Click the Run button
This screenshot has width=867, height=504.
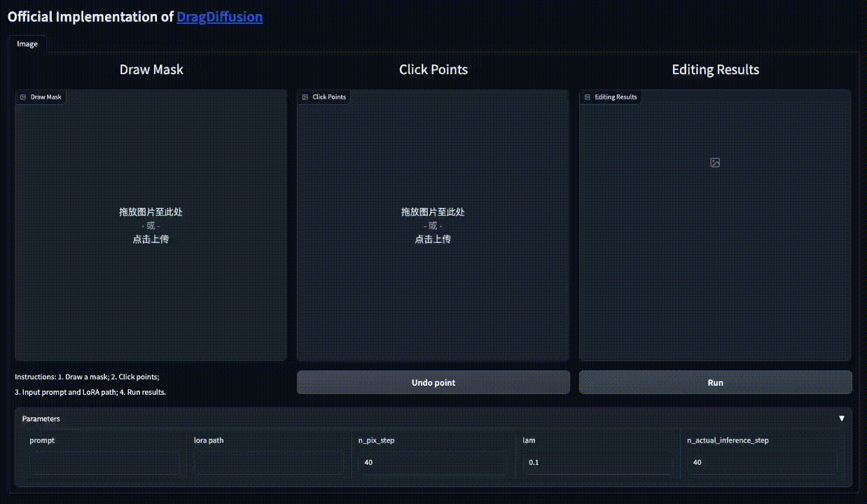pyautogui.click(x=715, y=382)
